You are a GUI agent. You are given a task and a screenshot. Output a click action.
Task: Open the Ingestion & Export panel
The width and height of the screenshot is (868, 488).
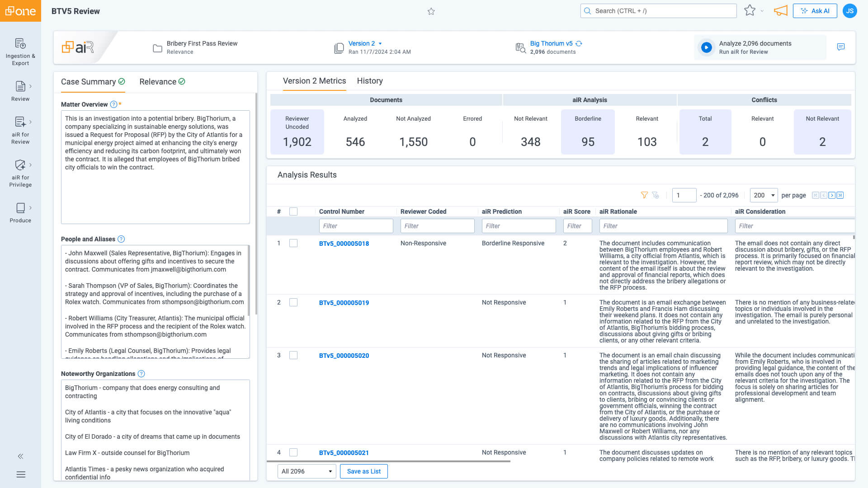click(x=20, y=51)
